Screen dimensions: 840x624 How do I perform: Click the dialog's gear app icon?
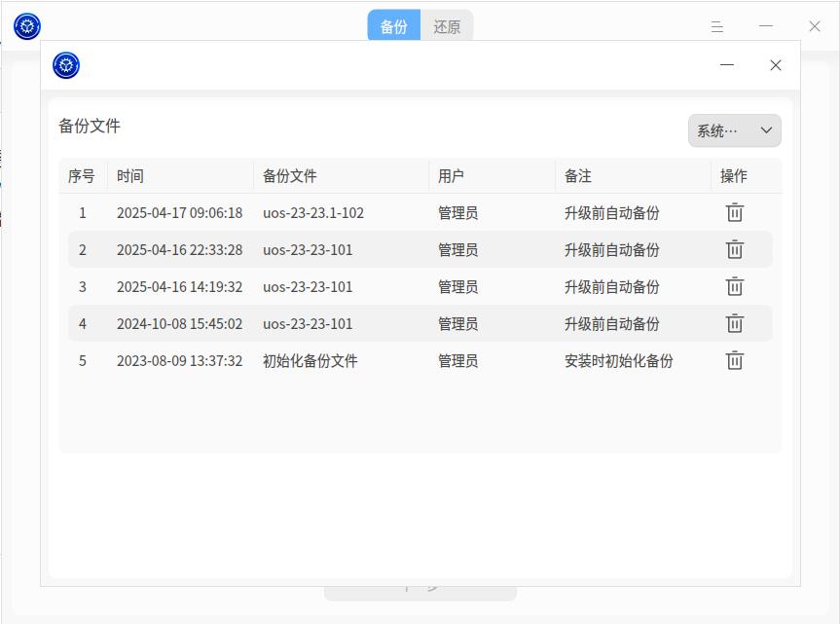66,65
